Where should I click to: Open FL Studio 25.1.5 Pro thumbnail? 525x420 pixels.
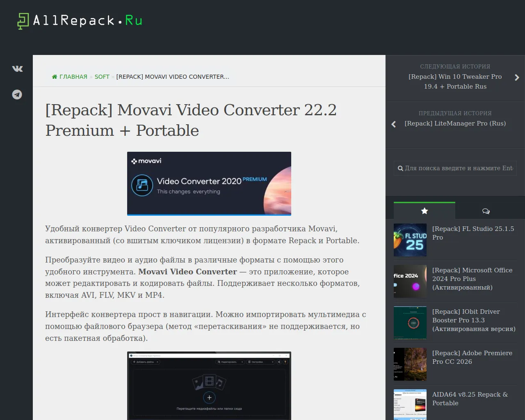pos(410,240)
